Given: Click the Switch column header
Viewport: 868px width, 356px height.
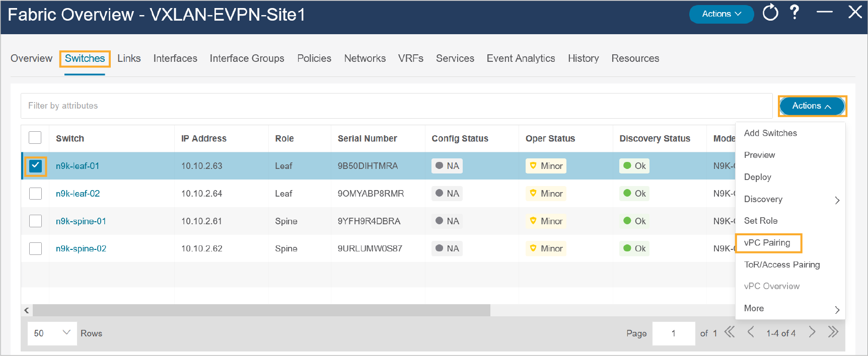Looking at the screenshot, I should coord(70,138).
